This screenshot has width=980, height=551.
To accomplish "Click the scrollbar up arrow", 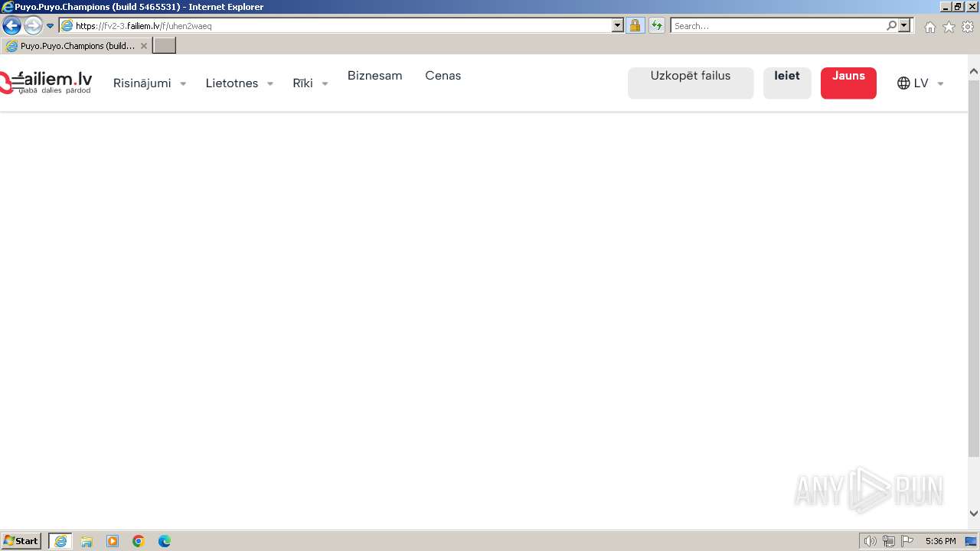I will [x=974, y=72].
